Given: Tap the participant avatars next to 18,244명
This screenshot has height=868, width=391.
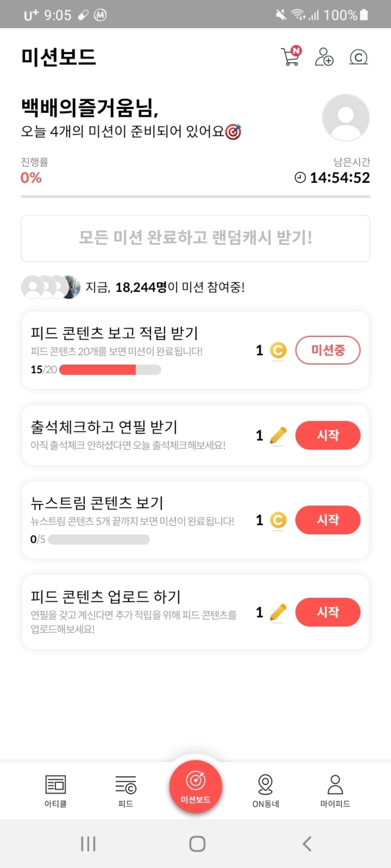Looking at the screenshot, I should coord(50,287).
